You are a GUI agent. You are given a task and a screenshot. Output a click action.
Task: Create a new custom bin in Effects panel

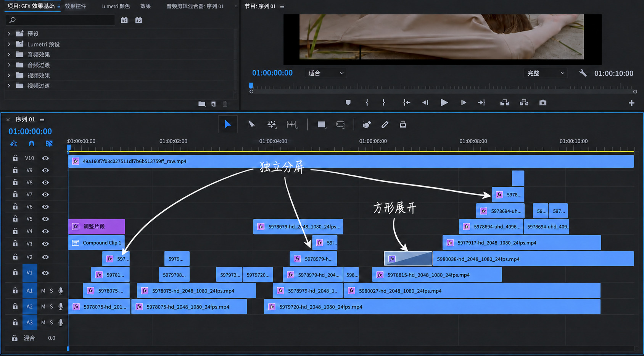202,104
